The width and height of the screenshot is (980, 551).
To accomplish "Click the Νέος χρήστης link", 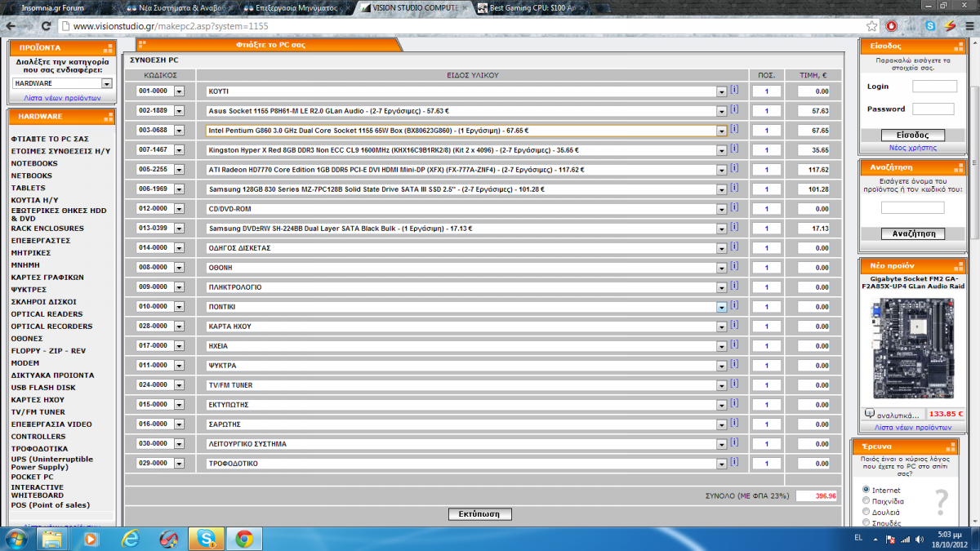I will (913, 148).
